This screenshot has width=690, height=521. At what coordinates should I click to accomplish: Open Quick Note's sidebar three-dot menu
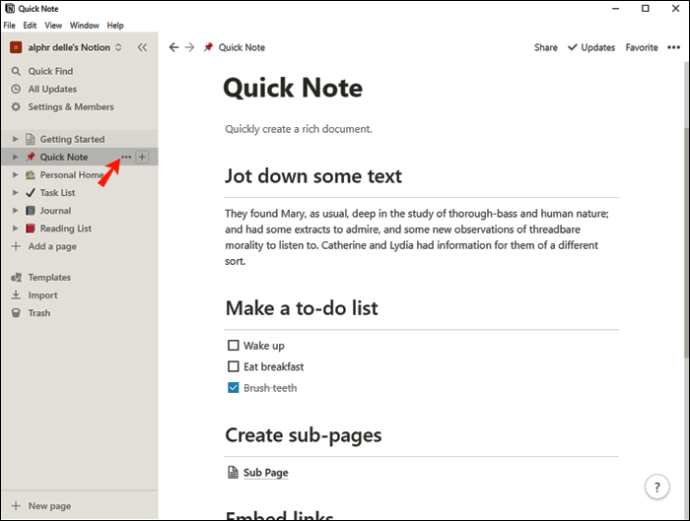pos(126,157)
